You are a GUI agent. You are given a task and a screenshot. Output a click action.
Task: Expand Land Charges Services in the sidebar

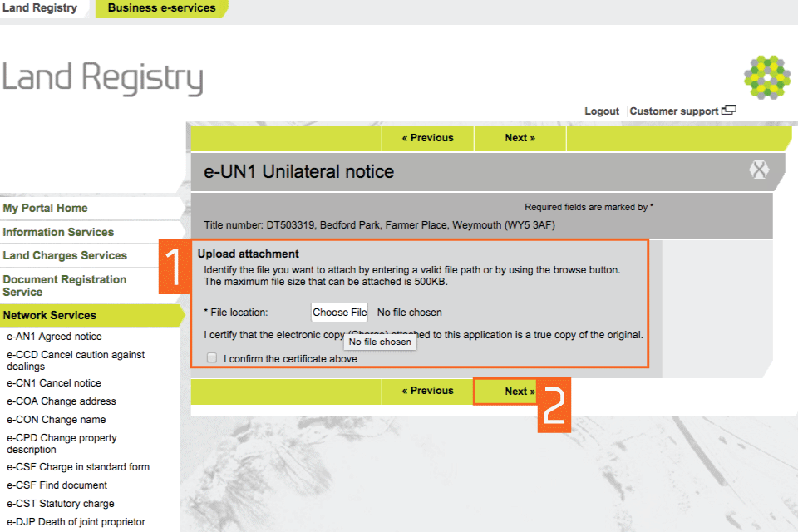coord(65,255)
